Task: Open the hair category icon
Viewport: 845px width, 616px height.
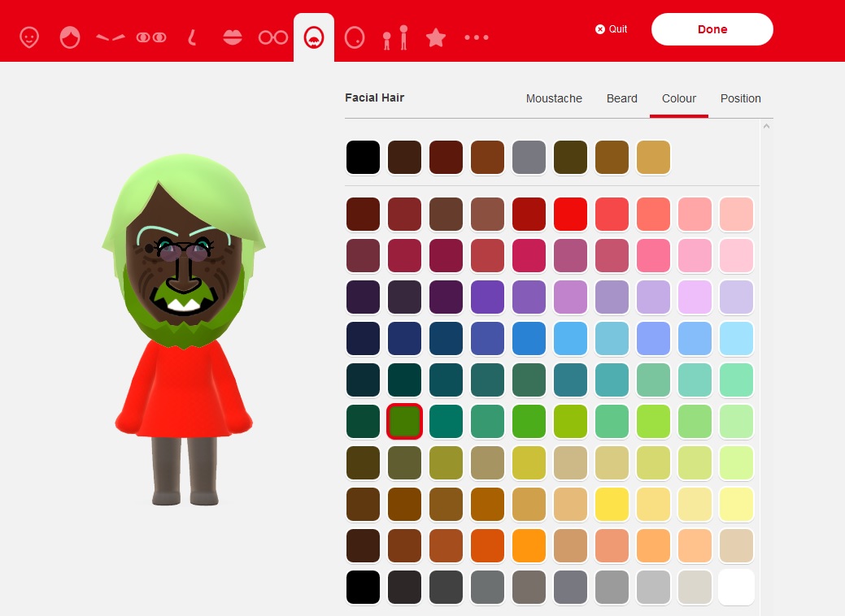Action: tap(70, 37)
